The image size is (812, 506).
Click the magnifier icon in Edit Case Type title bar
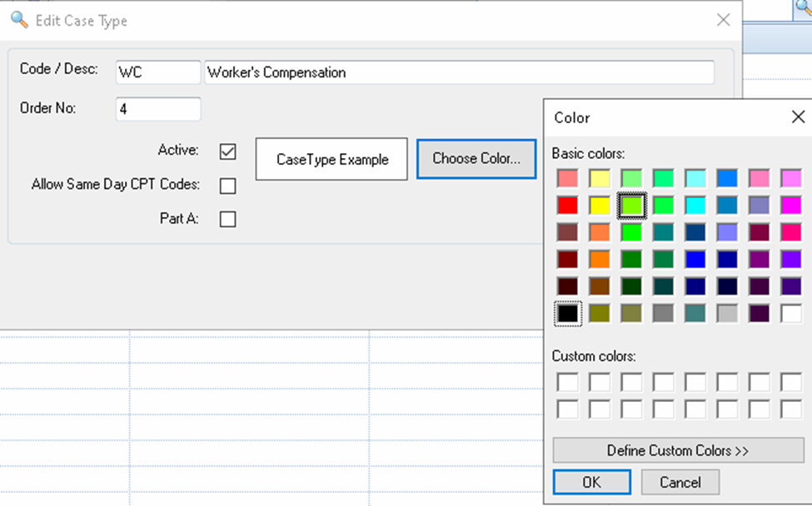pos(19,20)
